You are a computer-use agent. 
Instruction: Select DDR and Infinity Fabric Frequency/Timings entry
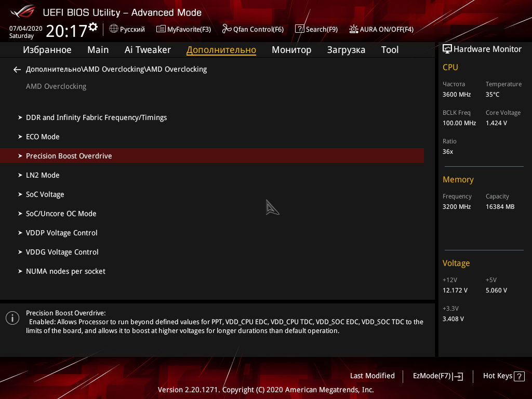pyautogui.click(x=96, y=117)
